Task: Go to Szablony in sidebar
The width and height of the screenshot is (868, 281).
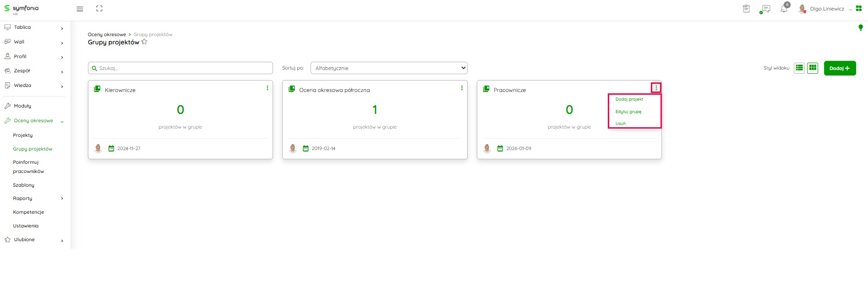Action: 24,185
